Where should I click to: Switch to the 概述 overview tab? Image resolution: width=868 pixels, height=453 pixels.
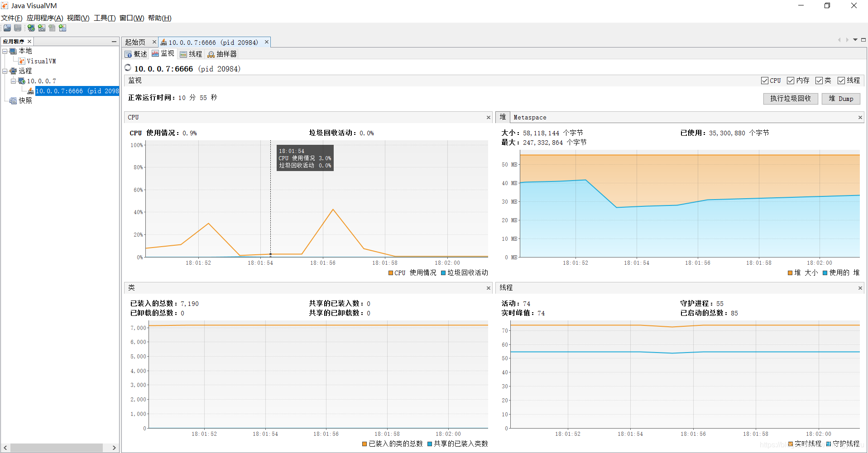click(x=136, y=54)
